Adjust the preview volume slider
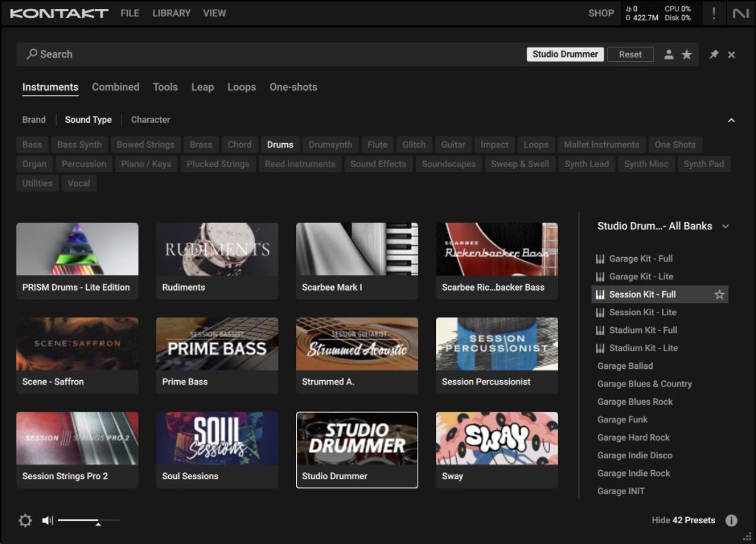756x544 pixels. 97,521
